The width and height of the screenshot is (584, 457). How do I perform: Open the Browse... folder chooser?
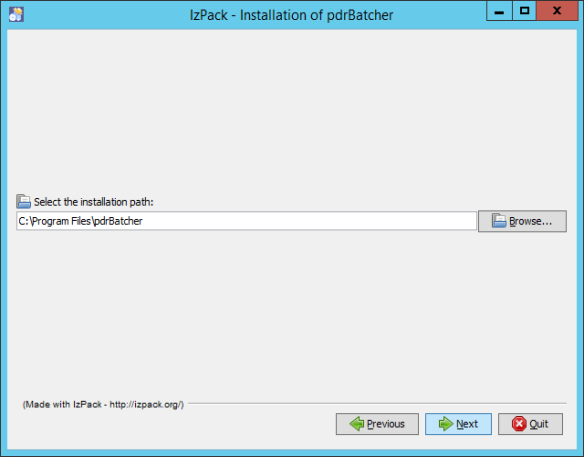point(522,221)
